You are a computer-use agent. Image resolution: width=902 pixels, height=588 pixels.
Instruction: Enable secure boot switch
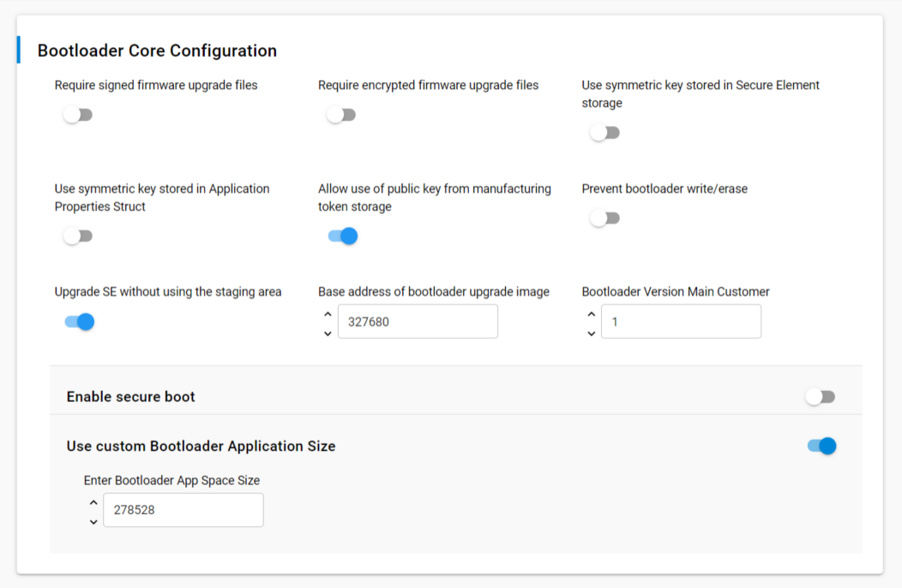tap(821, 397)
